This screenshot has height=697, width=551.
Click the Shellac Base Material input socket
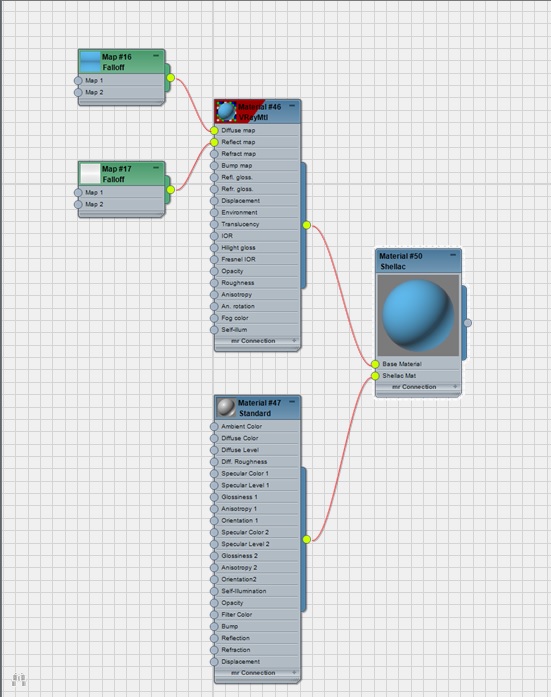point(375,365)
